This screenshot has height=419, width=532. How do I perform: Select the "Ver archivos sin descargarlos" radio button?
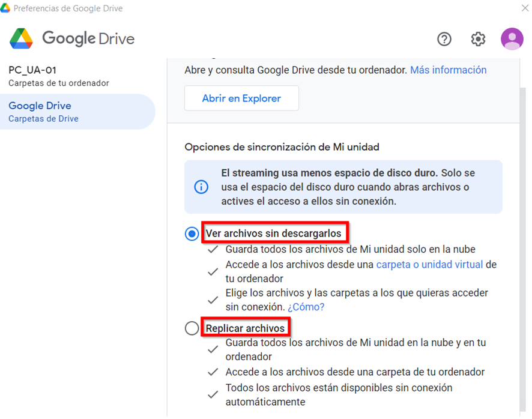tap(192, 234)
